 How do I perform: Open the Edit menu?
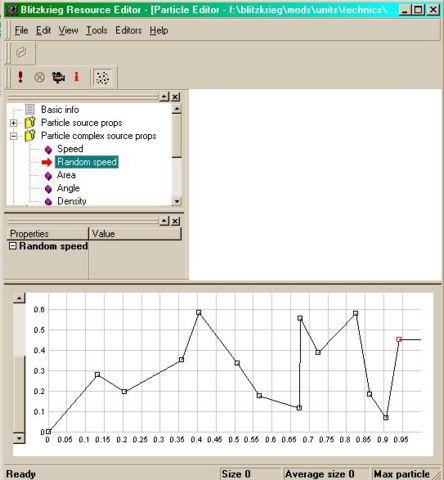[x=43, y=30]
